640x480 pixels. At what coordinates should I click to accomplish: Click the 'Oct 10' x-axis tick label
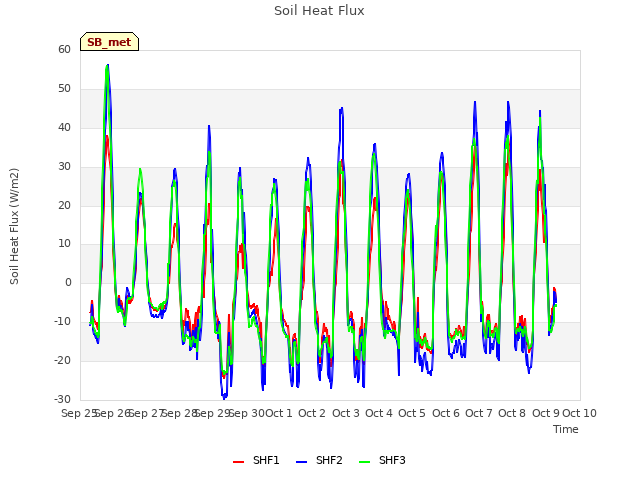coord(580,413)
